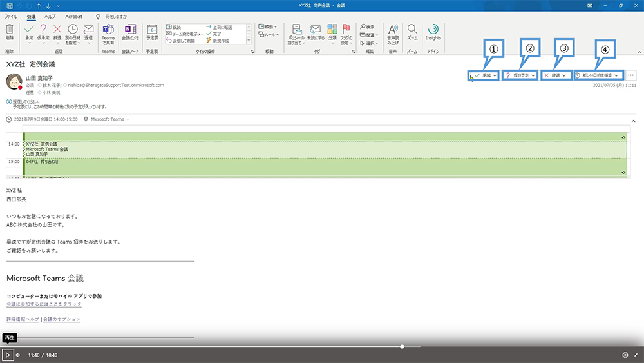Click the 詳細情報ヘルプ link

click(x=23, y=319)
